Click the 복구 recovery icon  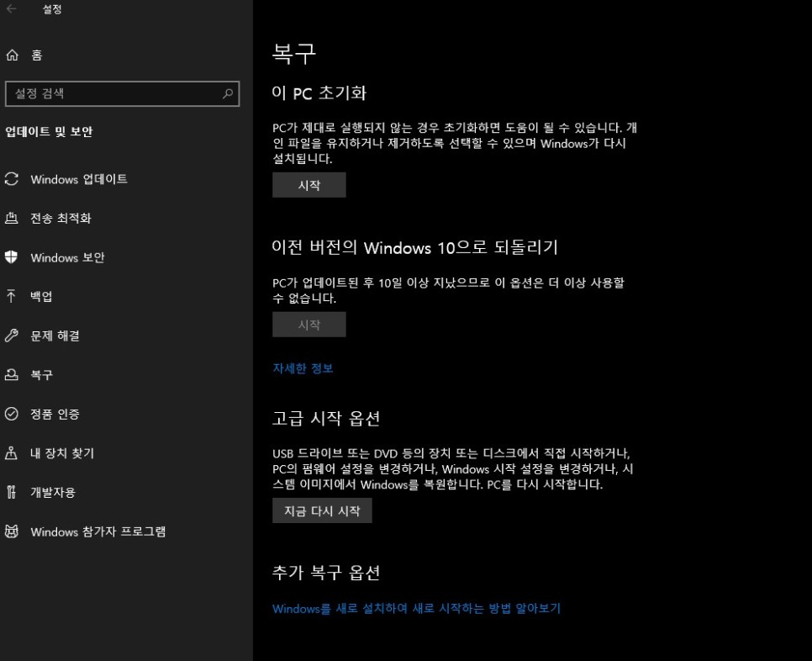tap(12, 374)
